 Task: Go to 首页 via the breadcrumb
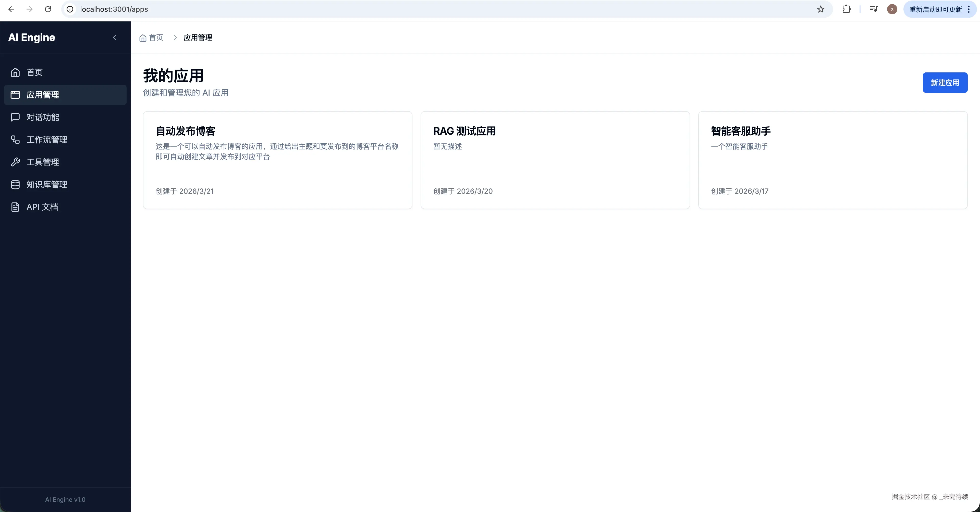click(156, 37)
